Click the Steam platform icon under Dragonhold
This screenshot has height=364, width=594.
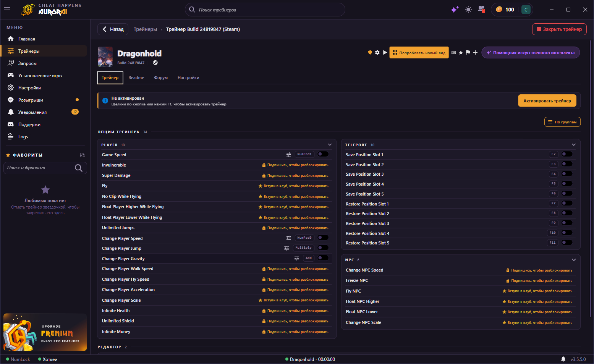pyautogui.click(x=155, y=63)
